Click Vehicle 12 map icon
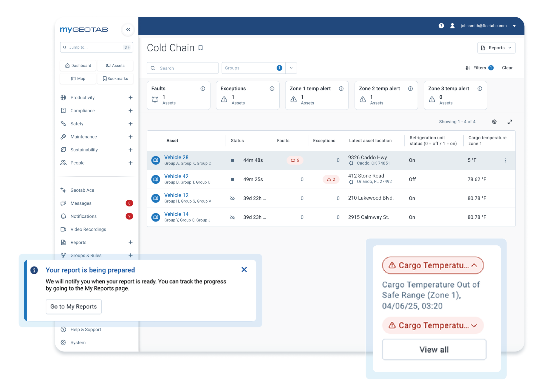This screenshot has height=392, width=551. point(156,198)
